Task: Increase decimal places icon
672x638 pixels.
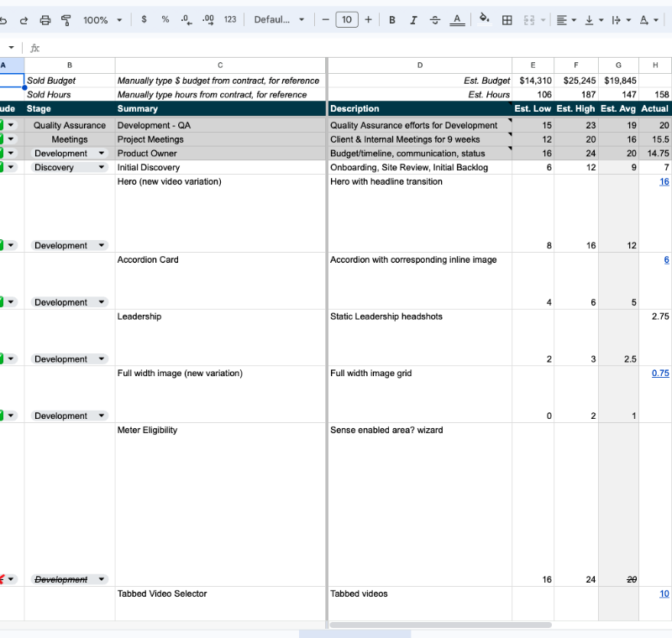Action: (x=208, y=19)
